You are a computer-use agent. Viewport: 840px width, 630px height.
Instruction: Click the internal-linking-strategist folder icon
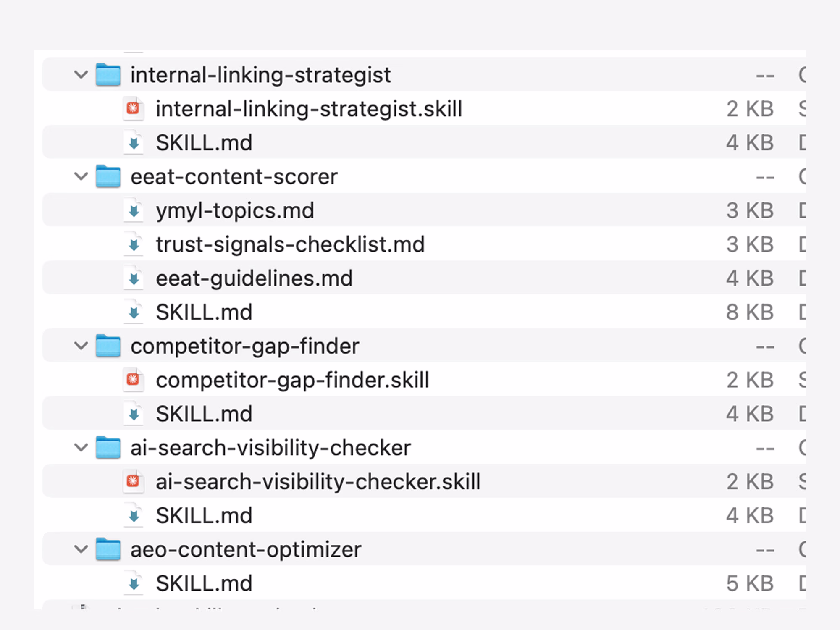(x=108, y=75)
